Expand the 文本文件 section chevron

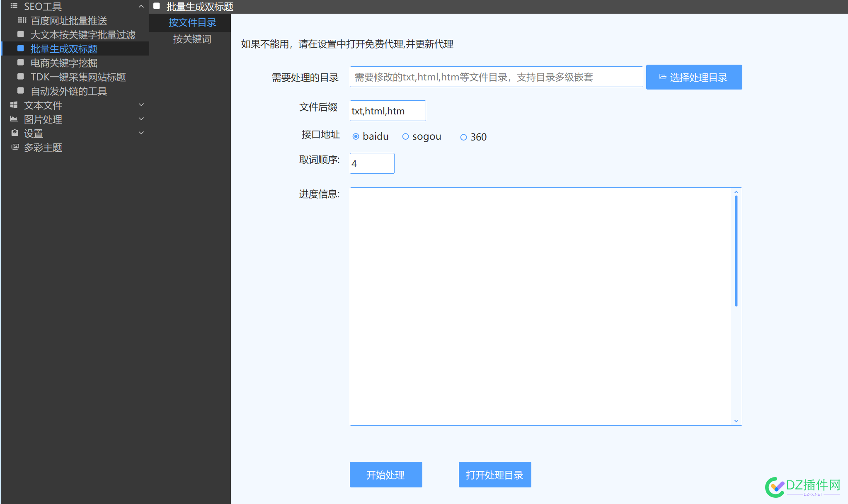pos(141,105)
